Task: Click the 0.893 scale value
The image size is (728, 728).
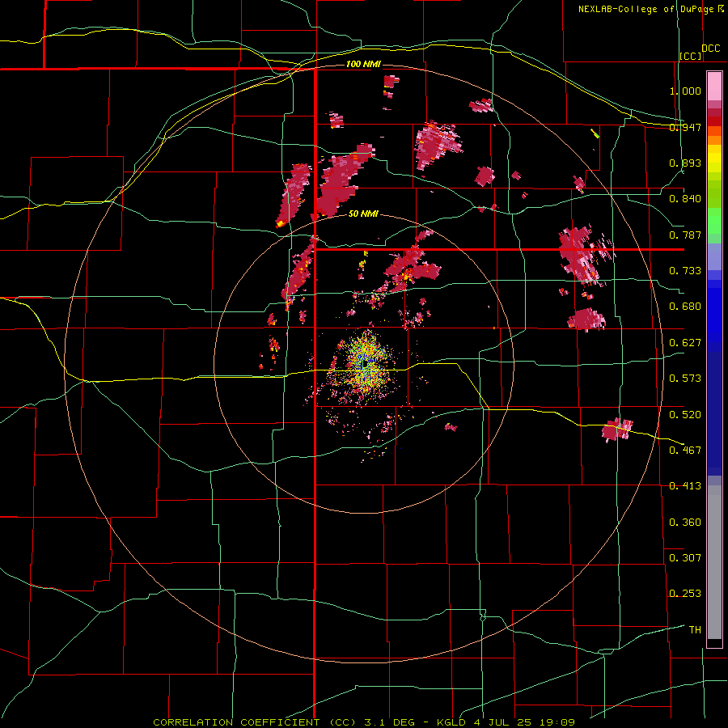Action: [x=685, y=163]
